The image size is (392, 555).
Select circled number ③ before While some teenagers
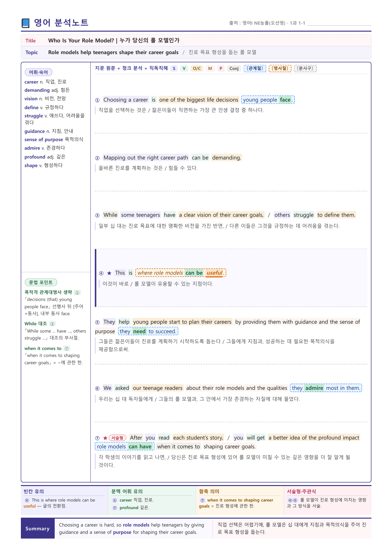tap(97, 215)
